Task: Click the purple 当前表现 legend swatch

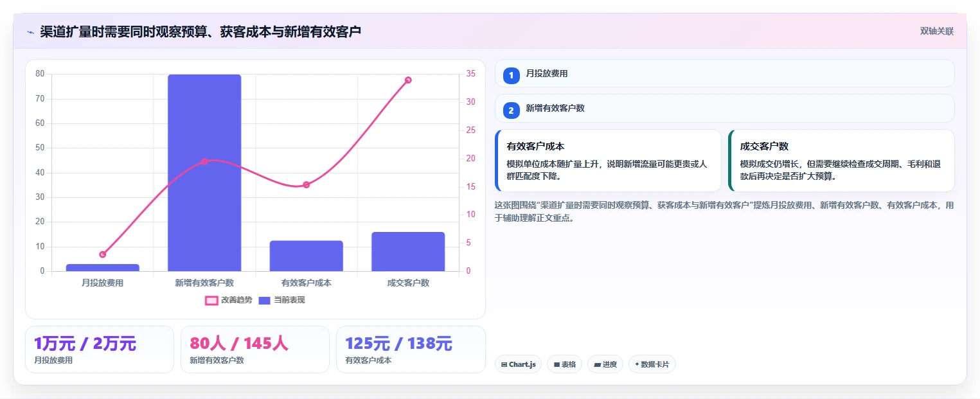Action: pos(265,300)
